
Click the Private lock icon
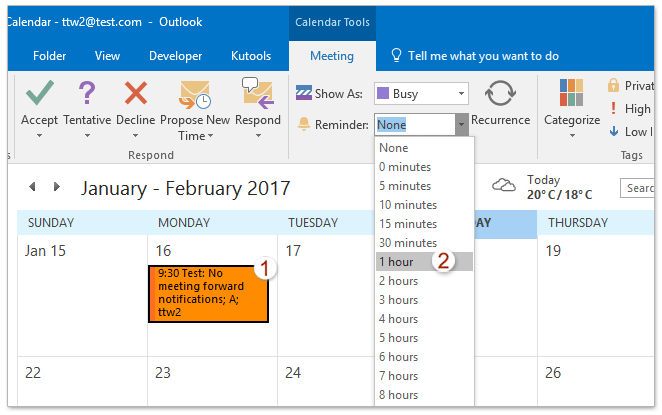pos(613,85)
